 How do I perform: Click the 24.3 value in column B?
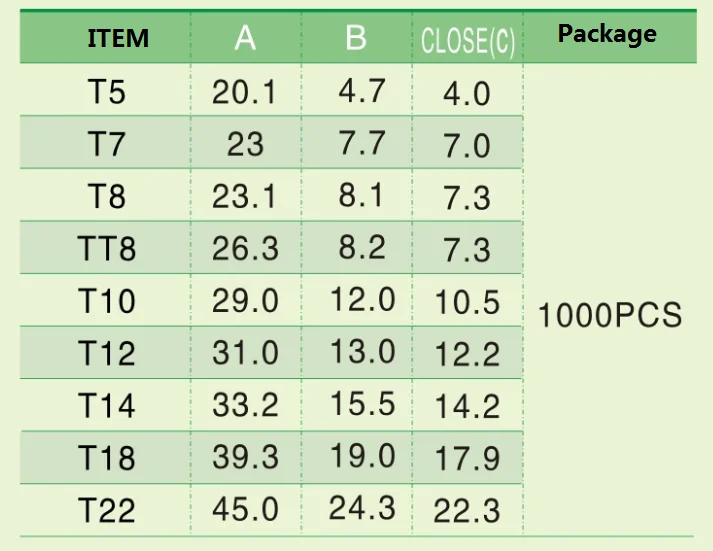click(x=362, y=508)
